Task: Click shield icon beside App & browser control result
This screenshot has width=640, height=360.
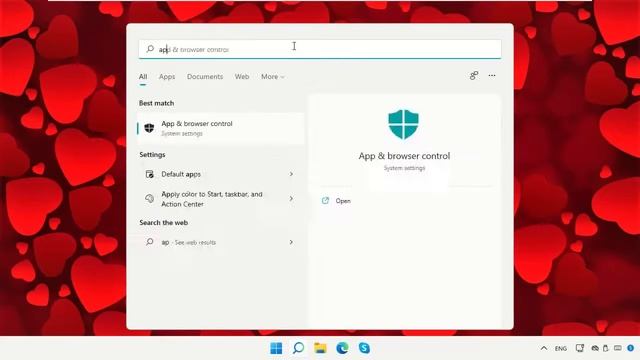Action: pyautogui.click(x=149, y=128)
